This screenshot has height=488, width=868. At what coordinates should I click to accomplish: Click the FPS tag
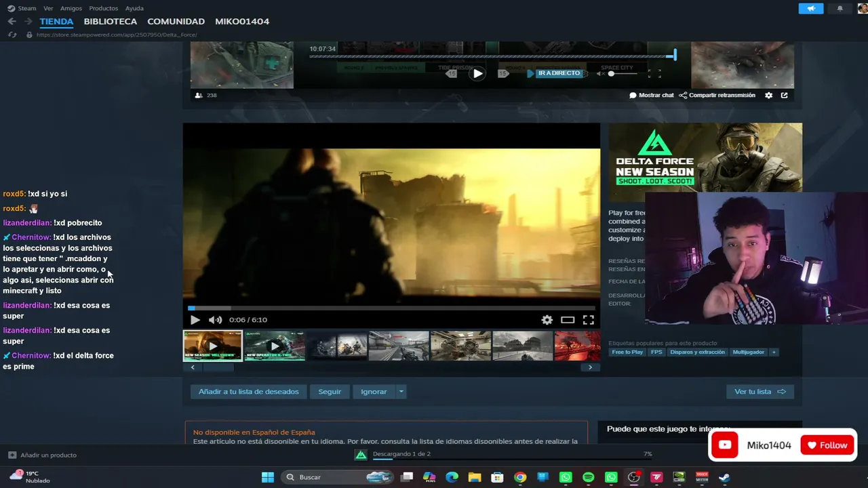(656, 352)
